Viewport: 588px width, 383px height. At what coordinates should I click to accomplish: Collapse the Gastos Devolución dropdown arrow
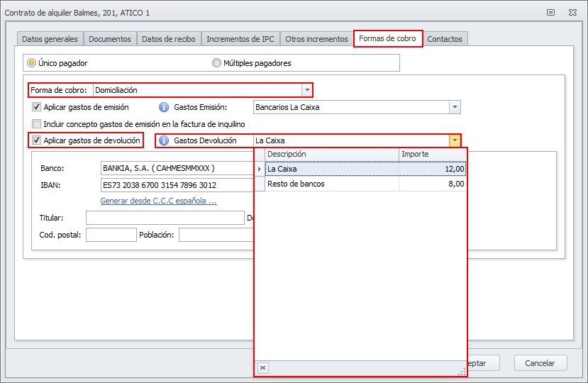point(455,140)
